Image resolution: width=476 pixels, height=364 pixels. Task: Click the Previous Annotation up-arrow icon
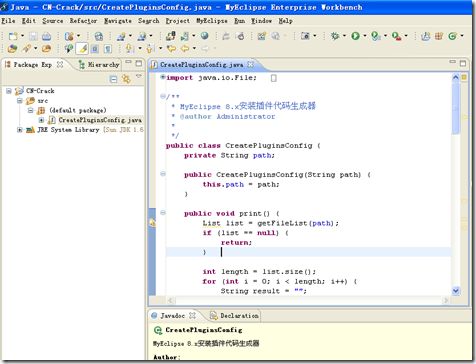[x=150, y=49]
